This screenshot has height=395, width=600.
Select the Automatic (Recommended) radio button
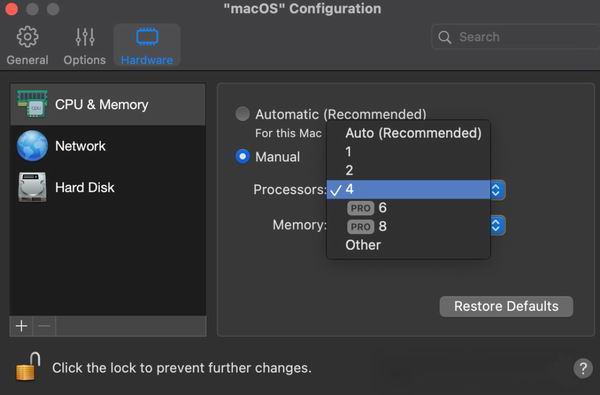(243, 114)
